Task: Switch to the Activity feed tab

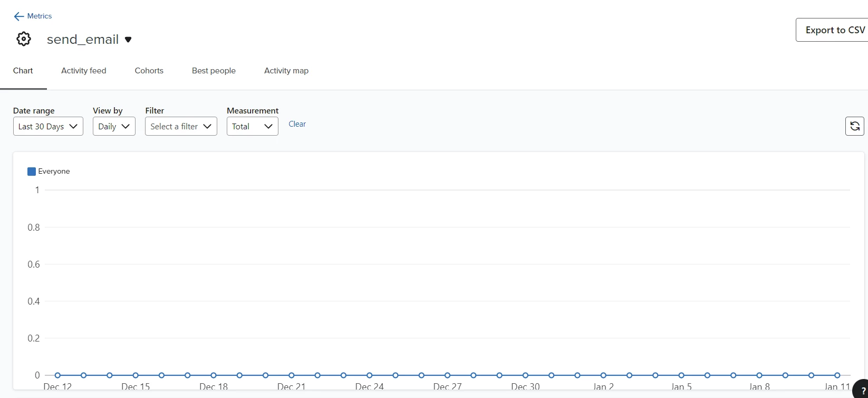Action: (x=84, y=71)
